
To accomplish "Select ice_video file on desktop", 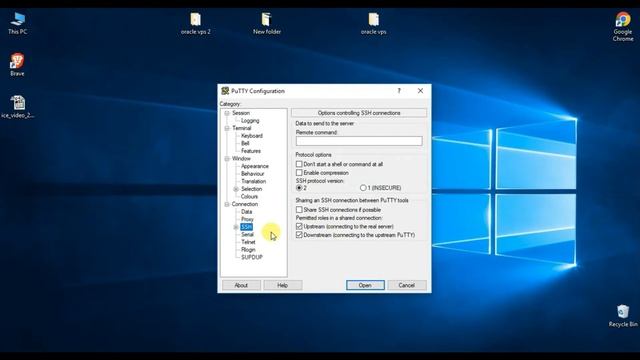I will click(x=18, y=107).
